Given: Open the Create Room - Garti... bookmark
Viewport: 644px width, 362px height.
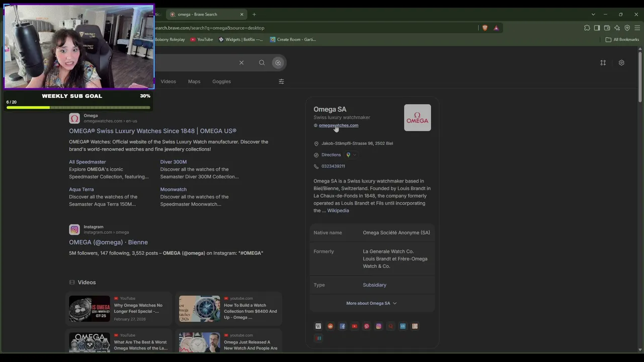Looking at the screenshot, I should [x=293, y=40].
